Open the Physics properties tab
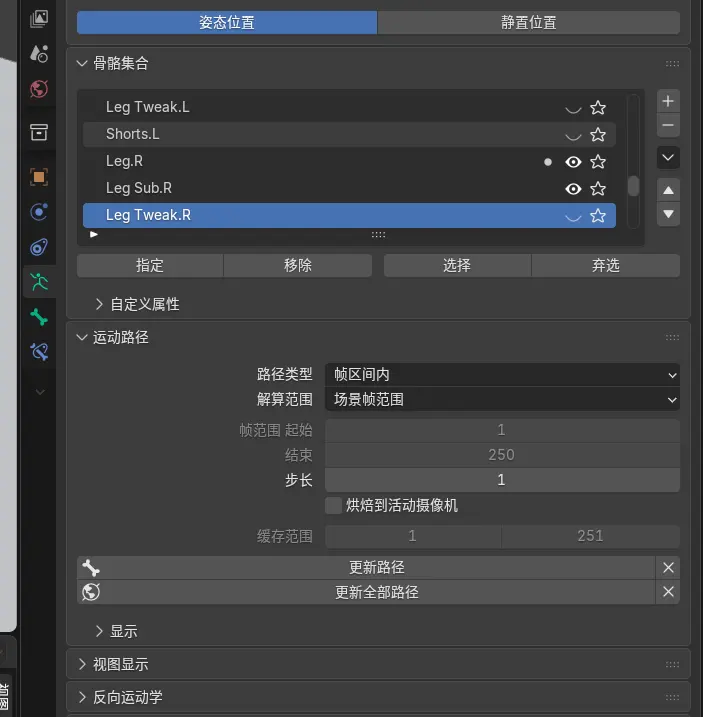703x717 pixels. pos(39,212)
